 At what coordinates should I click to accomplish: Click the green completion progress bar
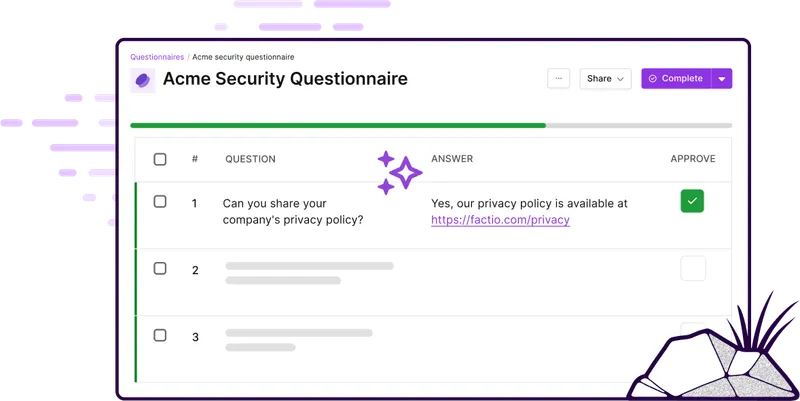click(338, 125)
